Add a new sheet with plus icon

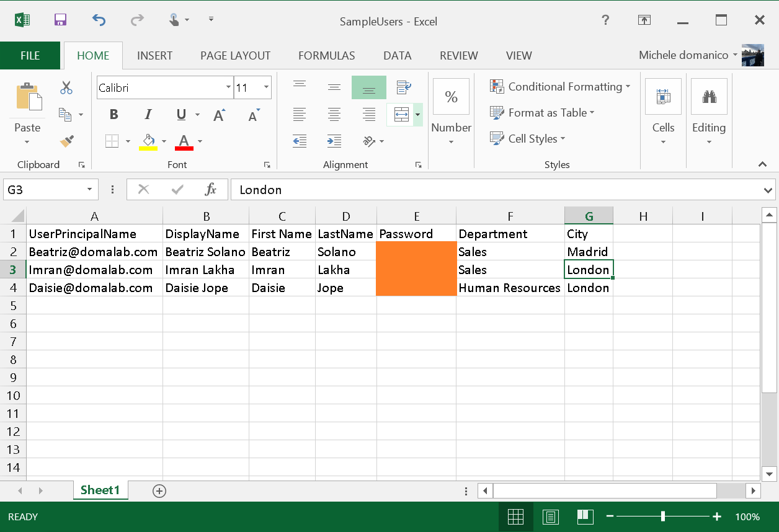tap(159, 491)
